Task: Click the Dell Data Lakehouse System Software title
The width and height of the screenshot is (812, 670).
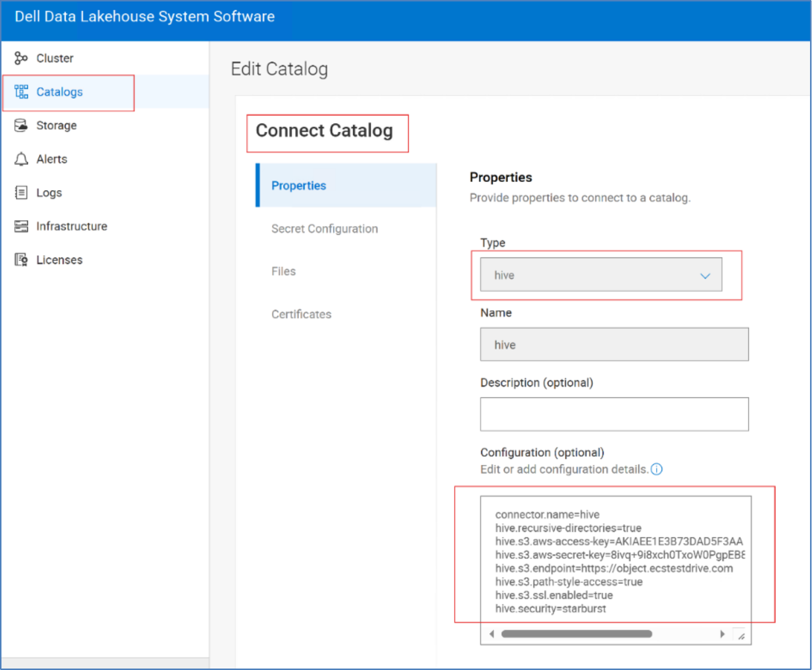Action: coord(144,17)
